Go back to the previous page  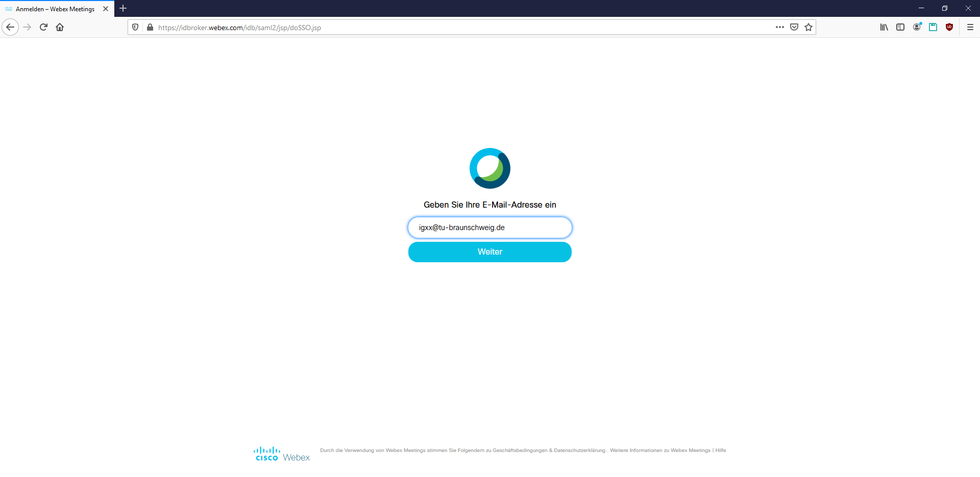click(10, 27)
